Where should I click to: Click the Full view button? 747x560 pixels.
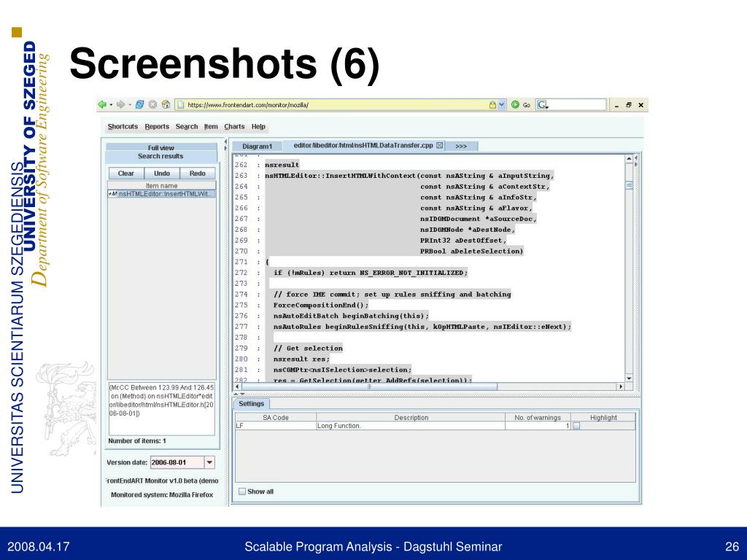(x=161, y=147)
